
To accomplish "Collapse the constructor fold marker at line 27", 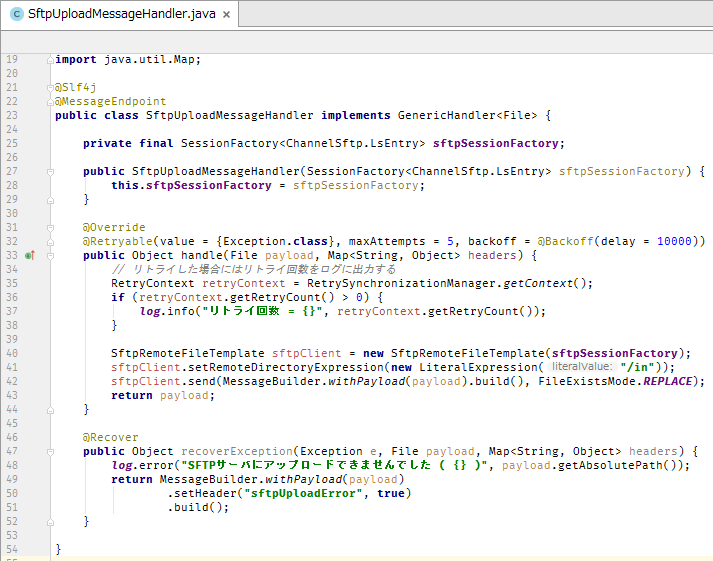I will (x=50, y=171).
